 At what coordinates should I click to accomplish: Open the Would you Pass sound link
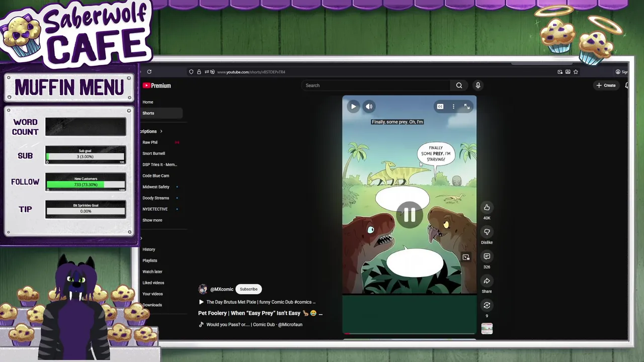[251, 325]
